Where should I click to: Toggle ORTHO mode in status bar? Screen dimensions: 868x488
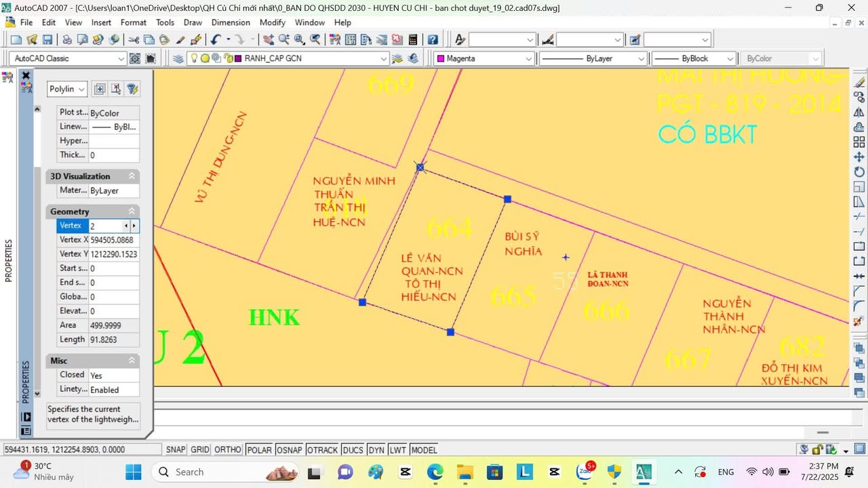pyautogui.click(x=228, y=450)
